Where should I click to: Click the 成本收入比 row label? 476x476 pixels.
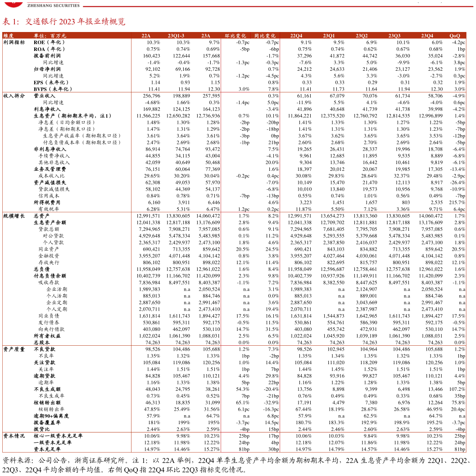[51, 176]
